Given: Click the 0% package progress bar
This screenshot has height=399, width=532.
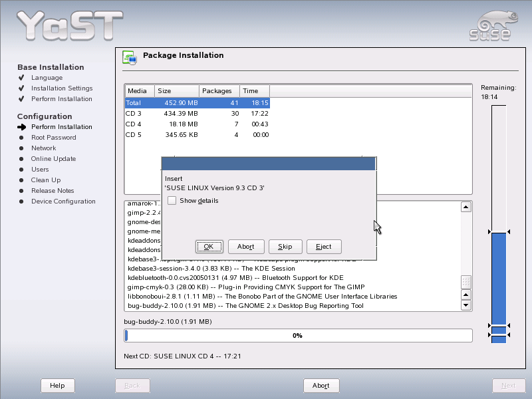Looking at the screenshot, I should click(298, 336).
